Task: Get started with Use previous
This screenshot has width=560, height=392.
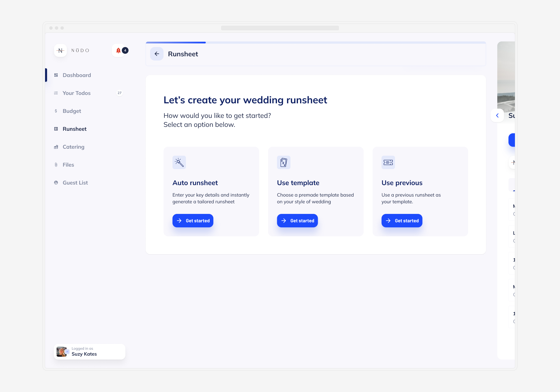Action: pos(402,221)
